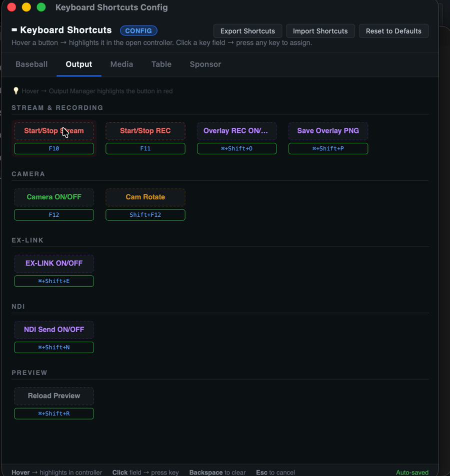Image resolution: width=450 pixels, height=476 pixels.
Task: Click the lightbulb hint icon
Action: 16,91
